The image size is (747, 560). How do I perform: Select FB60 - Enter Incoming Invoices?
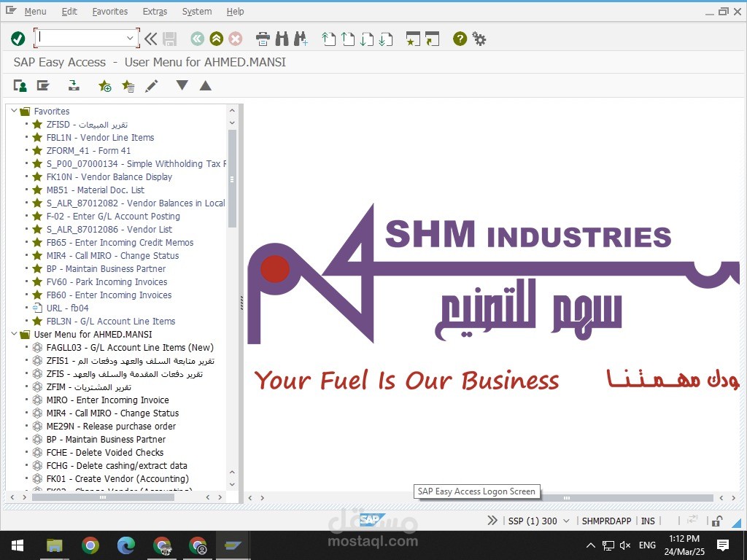[109, 295]
